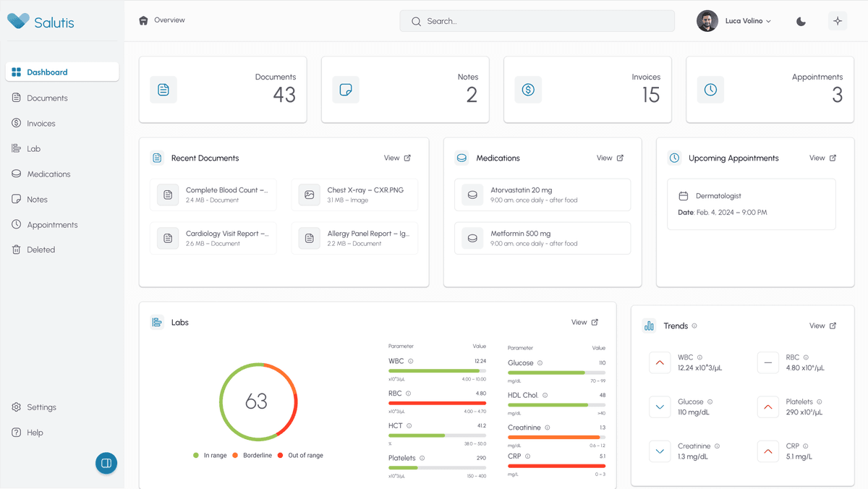Open the Lab flask icon in the sidebar
The height and width of the screenshot is (489, 868).
click(x=16, y=148)
